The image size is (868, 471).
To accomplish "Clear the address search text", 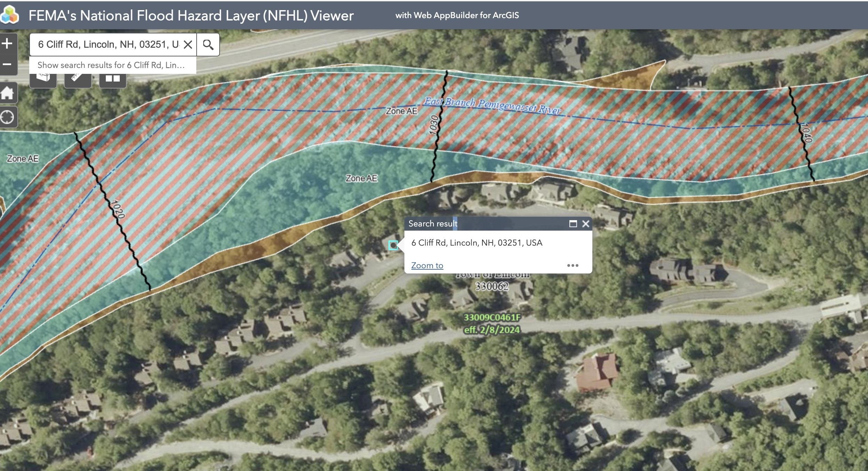I will click(x=188, y=45).
